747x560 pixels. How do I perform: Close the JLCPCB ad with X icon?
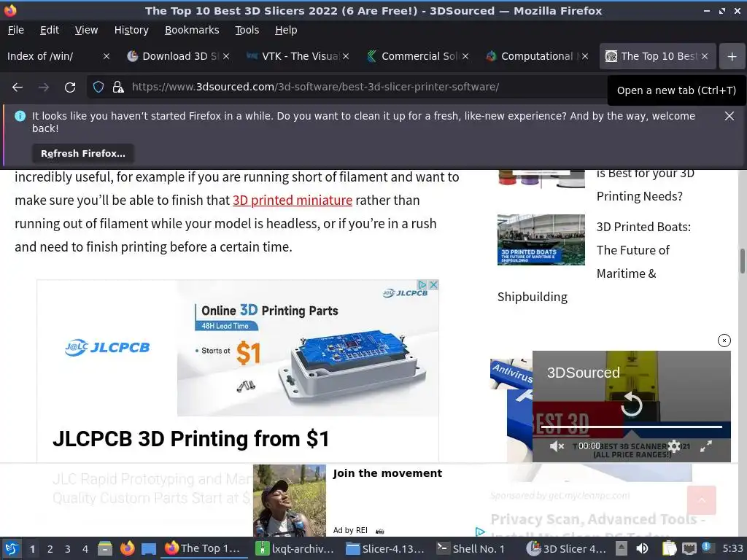433,285
